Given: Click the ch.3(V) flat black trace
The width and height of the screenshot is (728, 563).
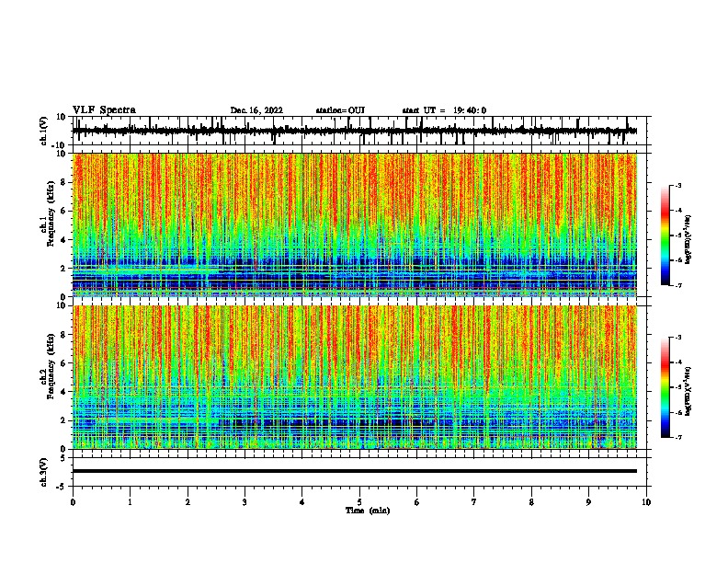Looking at the screenshot, I should (355, 471).
